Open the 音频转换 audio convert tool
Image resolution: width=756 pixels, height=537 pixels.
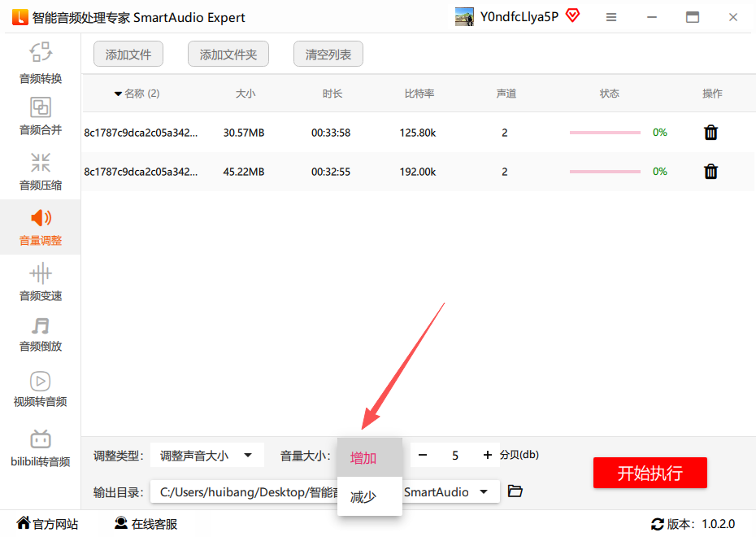click(x=41, y=63)
